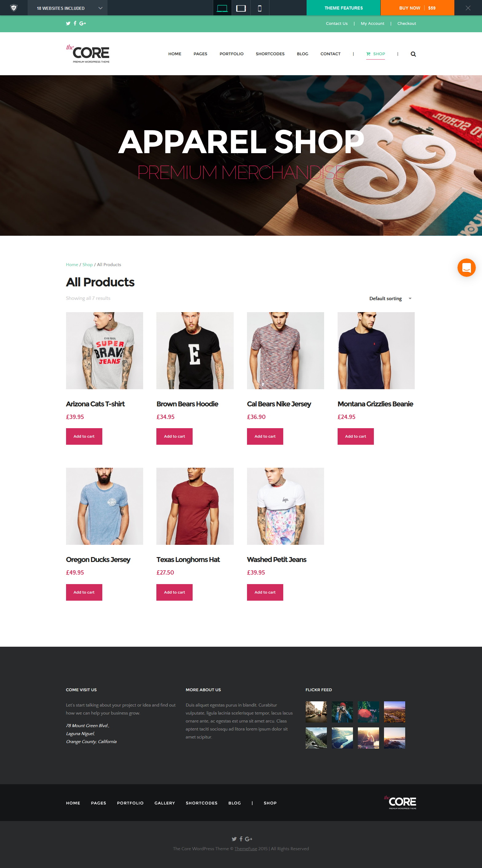Open the orange chat widget
This screenshot has height=868, width=482.
(x=466, y=268)
